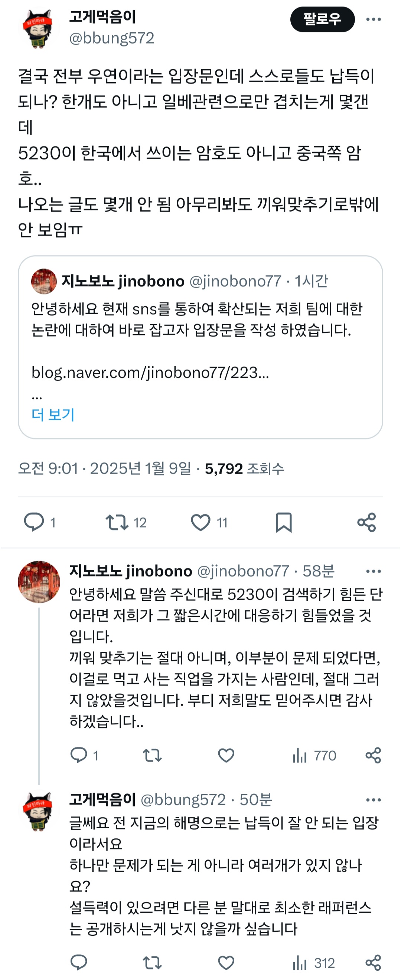This screenshot has width=401, height=980.
Task: Follow the @bbung572 account with 팔로우 button
Action: click(322, 19)
